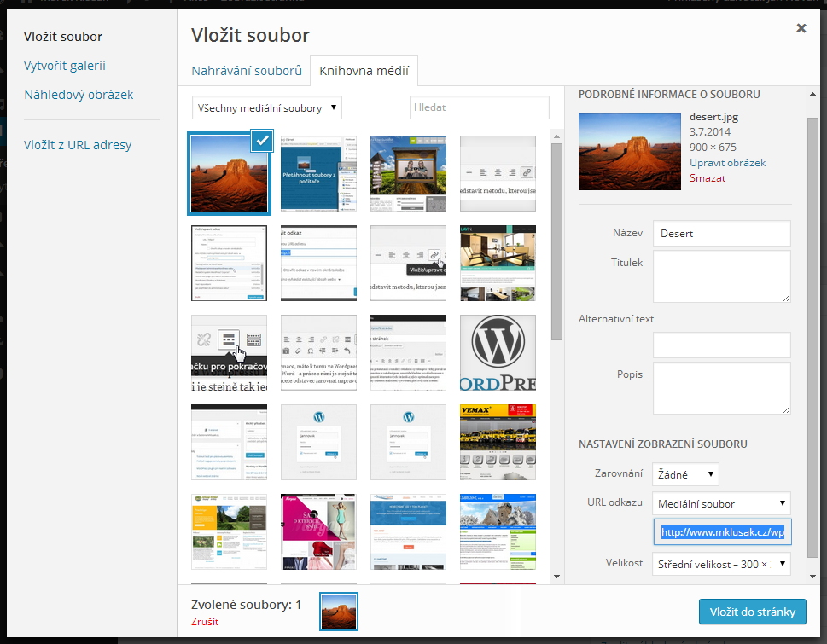Click Zrušit to clear the selection
The width and height of the screenshot is (827, 644).
tap(205, 621)
